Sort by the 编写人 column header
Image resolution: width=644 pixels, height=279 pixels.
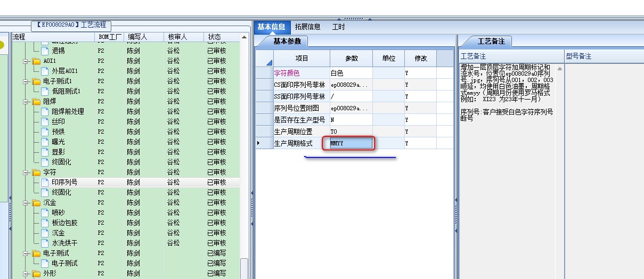click(144, 37)
